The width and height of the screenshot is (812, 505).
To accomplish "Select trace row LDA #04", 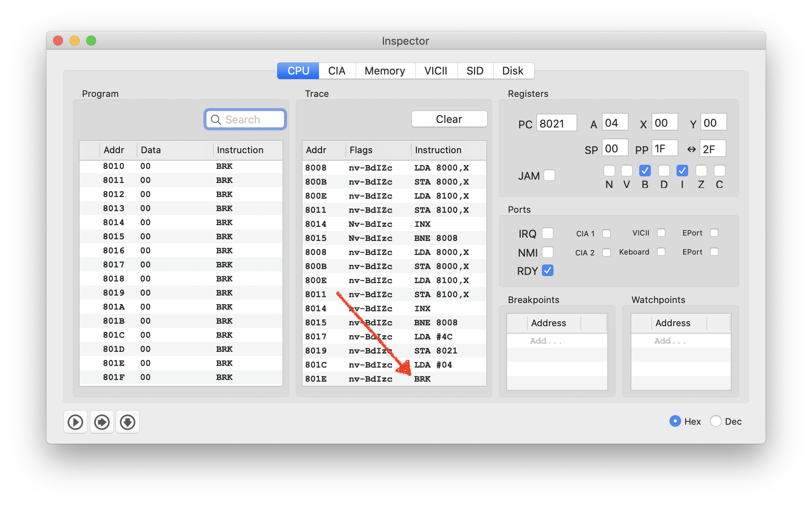I will (394, 365).
